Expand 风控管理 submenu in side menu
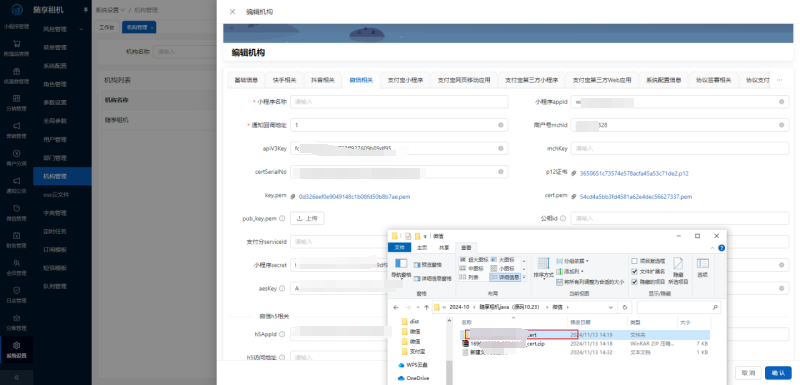The width and height of the screenshot is (800, 385). [81, 30]
